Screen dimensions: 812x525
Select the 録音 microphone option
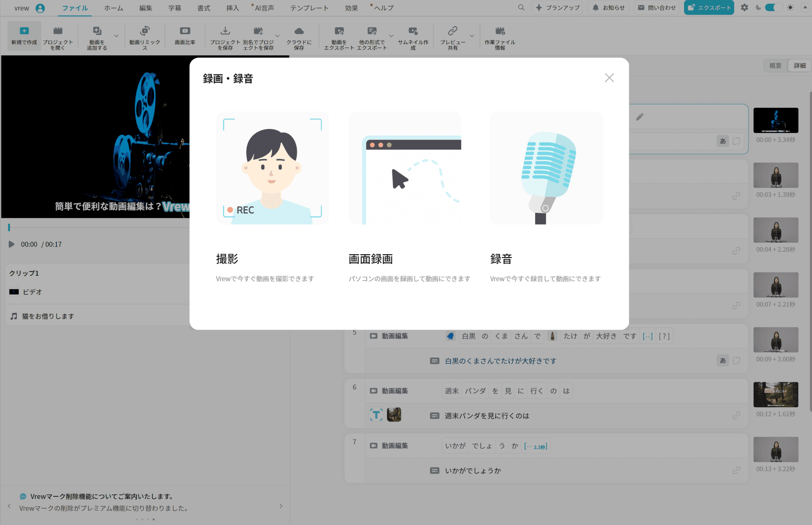546,168
